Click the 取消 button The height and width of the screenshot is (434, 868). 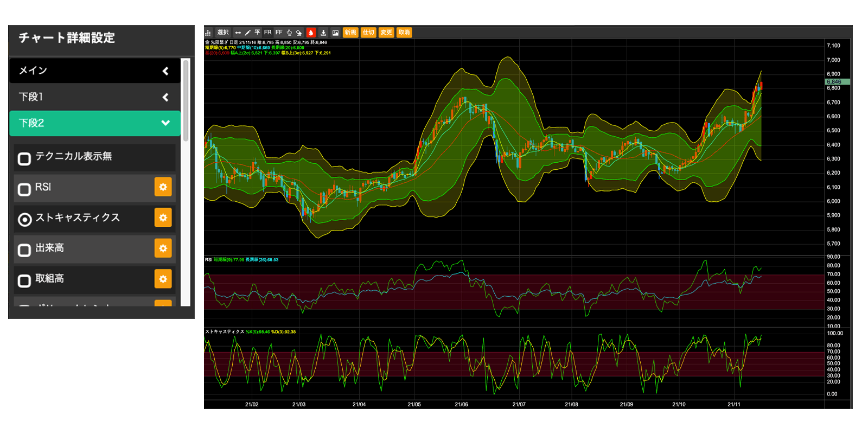coord(404,33)
